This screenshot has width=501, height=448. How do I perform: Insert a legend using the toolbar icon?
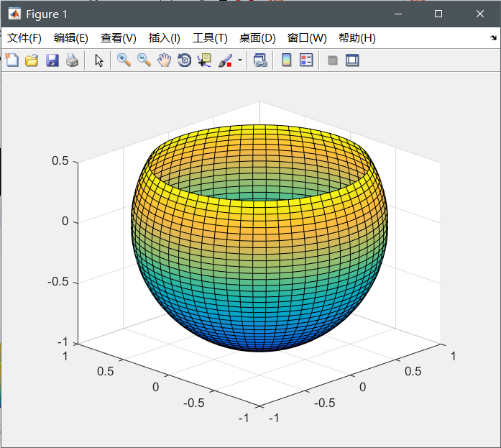click(306, 60)
